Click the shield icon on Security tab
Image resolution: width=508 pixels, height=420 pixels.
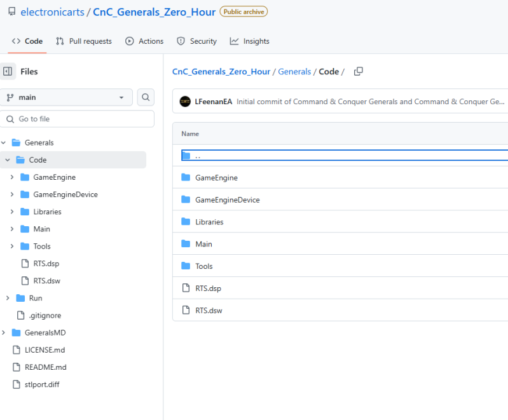(x=181, y=41)
